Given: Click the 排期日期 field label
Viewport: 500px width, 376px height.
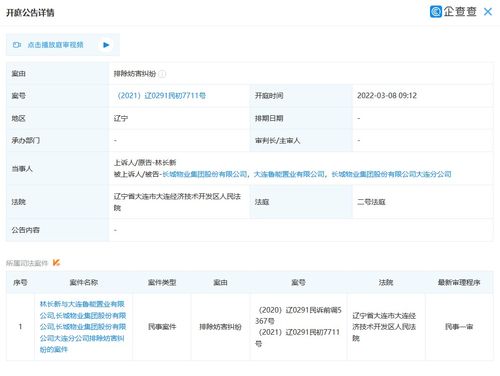Looking at the screenshot, I should coord(269,118).
